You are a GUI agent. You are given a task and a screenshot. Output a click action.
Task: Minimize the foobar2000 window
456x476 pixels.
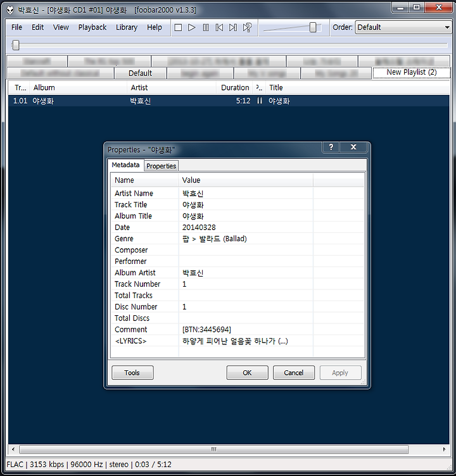(401, 8)
